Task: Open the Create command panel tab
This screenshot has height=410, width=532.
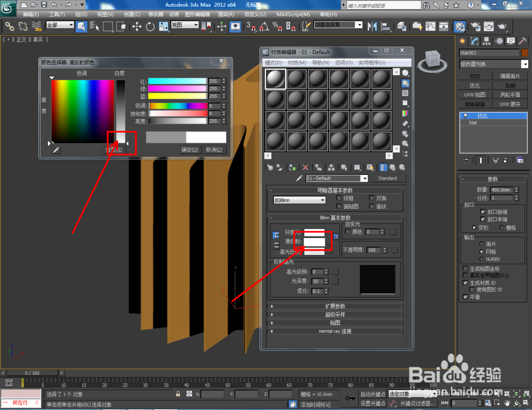Action: pyautogui.click(x=462, y=41)
